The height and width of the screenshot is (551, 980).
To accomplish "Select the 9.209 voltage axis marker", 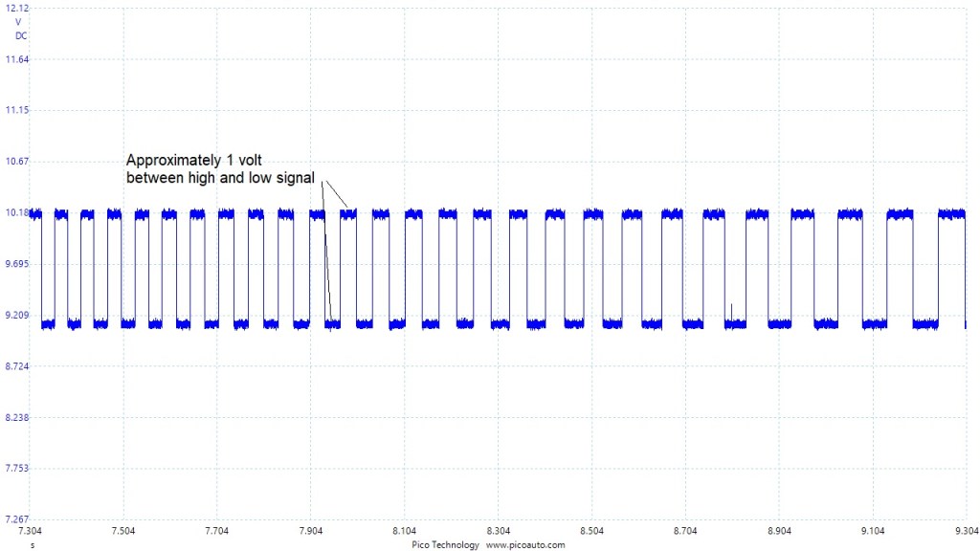I will click(17, 315).
